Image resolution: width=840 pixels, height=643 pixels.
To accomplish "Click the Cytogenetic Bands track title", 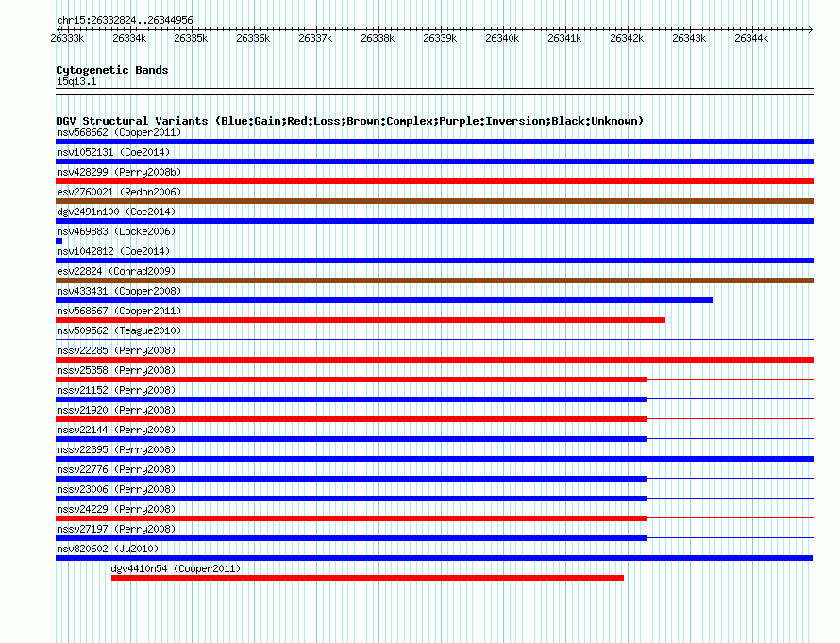I will click(112, 70).
